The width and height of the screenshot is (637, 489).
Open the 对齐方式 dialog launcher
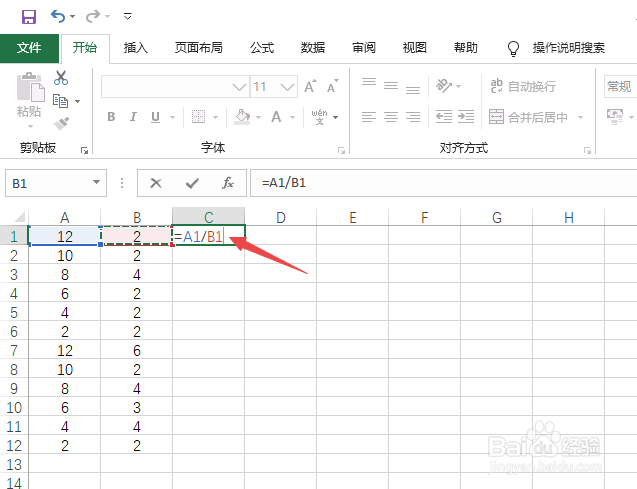click(x=587, y=151)
